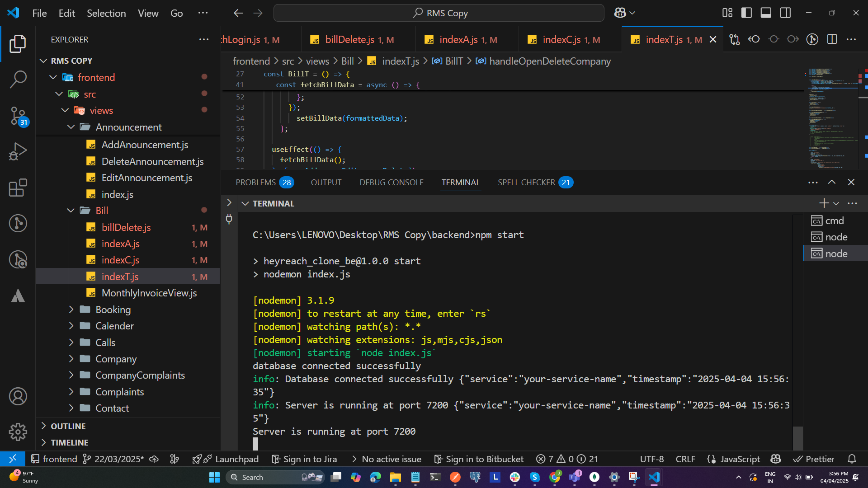Toggle the bottom Panel layout button

tap(766, 13)
